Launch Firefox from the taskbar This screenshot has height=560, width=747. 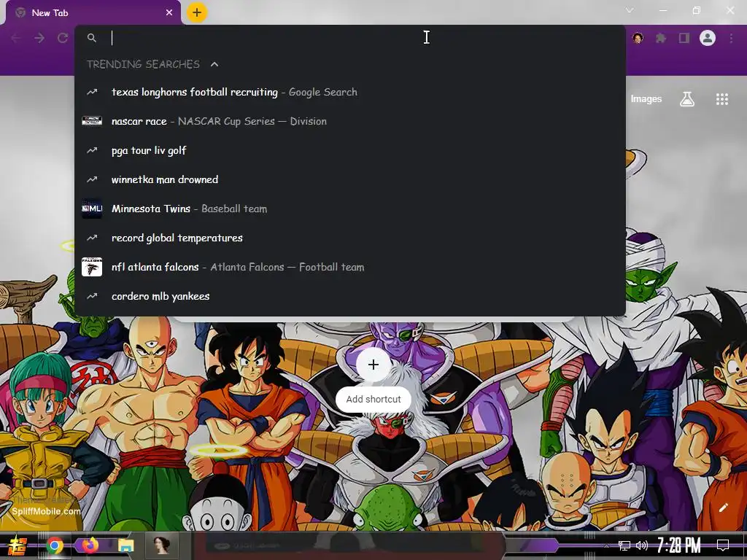[90, 545]
